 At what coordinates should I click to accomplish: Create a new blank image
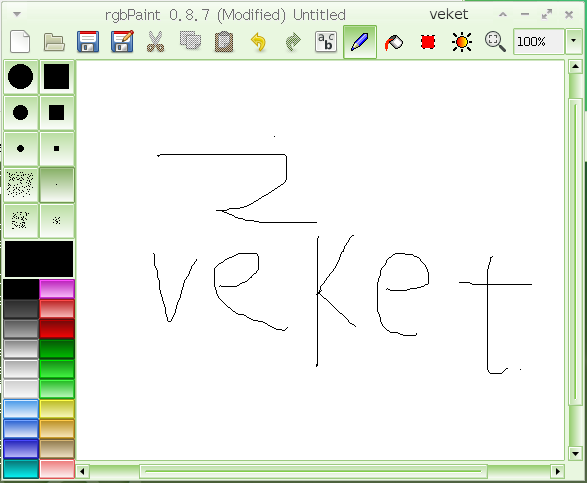20,42
